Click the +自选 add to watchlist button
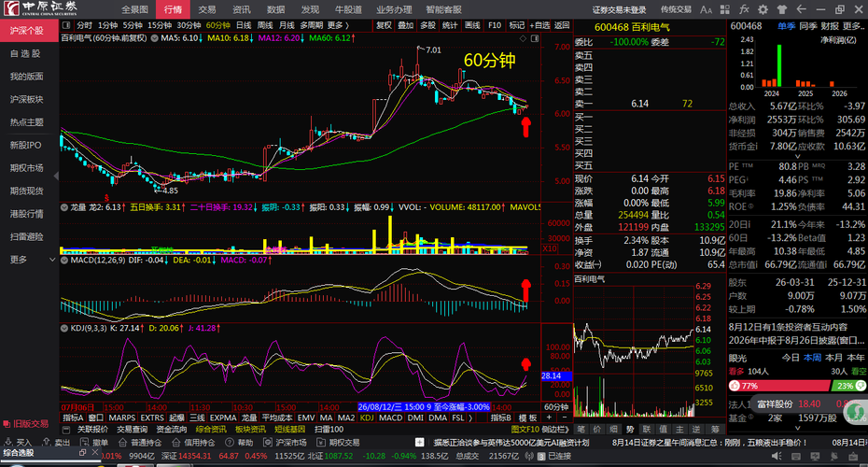The height and width of the screenshot is (467, 868). click(x=539, y=25)
